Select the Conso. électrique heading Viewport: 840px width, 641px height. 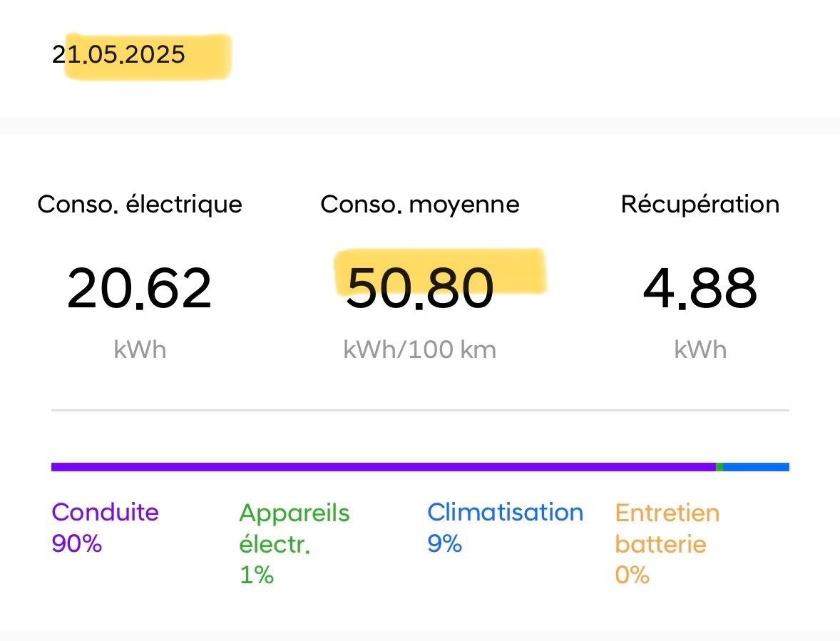tap(140, 205)
